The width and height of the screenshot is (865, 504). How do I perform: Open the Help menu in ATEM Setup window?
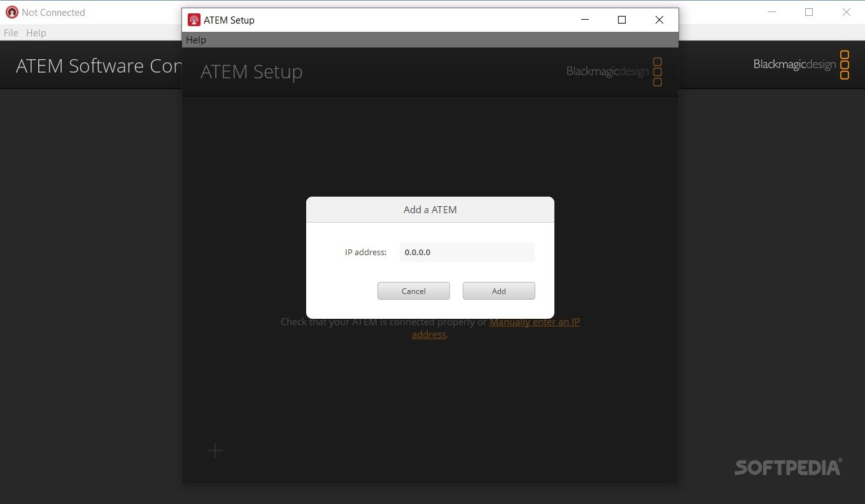pos(196,39)
